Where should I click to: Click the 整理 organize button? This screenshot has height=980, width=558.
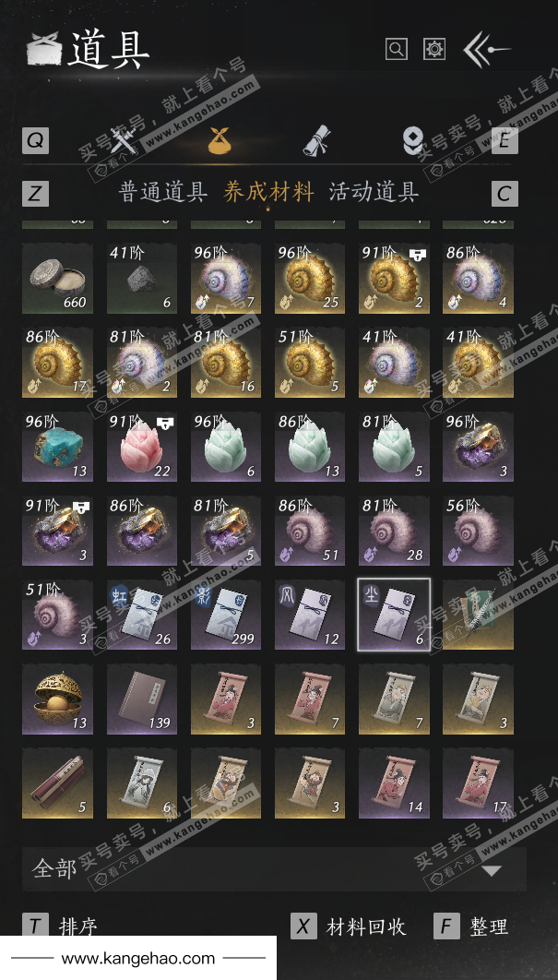click(472, 926)
